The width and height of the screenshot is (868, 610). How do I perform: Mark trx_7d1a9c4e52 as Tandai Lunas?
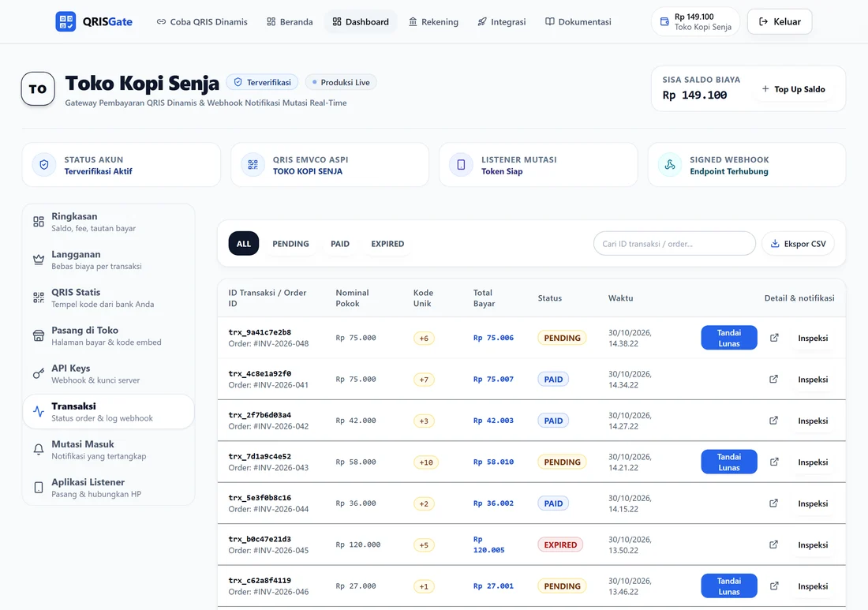729,462
